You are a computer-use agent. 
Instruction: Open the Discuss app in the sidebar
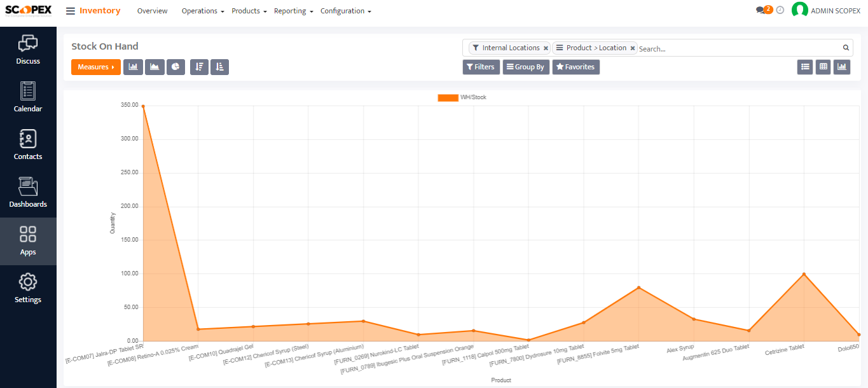pyautogui.click(x=28, y=50)
